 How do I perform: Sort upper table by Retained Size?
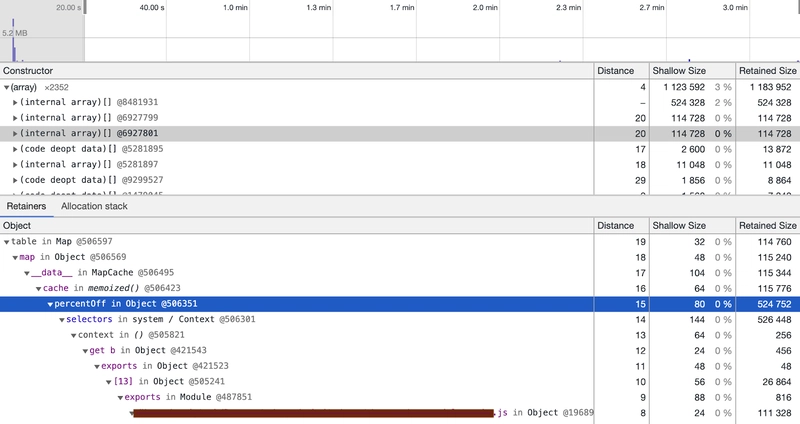(x=767, y=72)
